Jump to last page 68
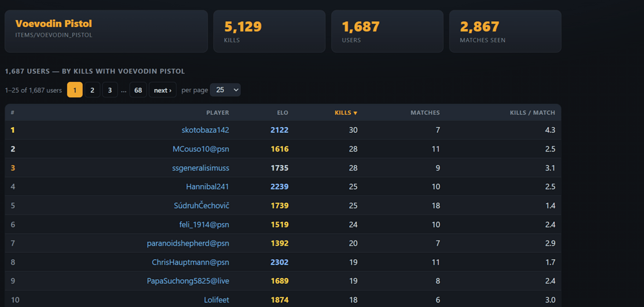This screenshot has width=644, height=307. pos(138,90)
